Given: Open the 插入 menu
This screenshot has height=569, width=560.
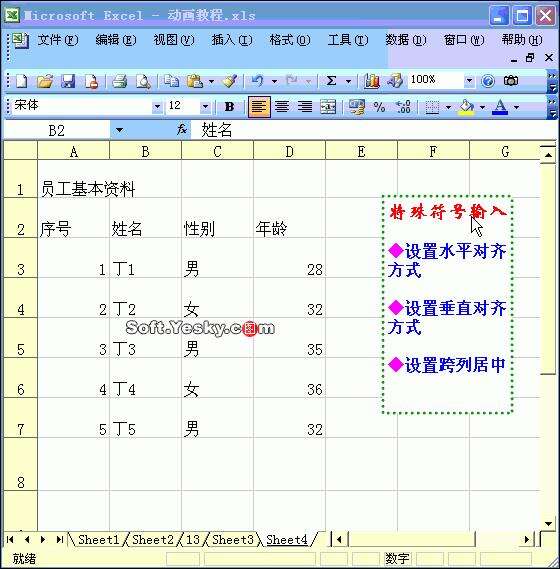Looking at the screenshot, I should [x=232, y=40].
